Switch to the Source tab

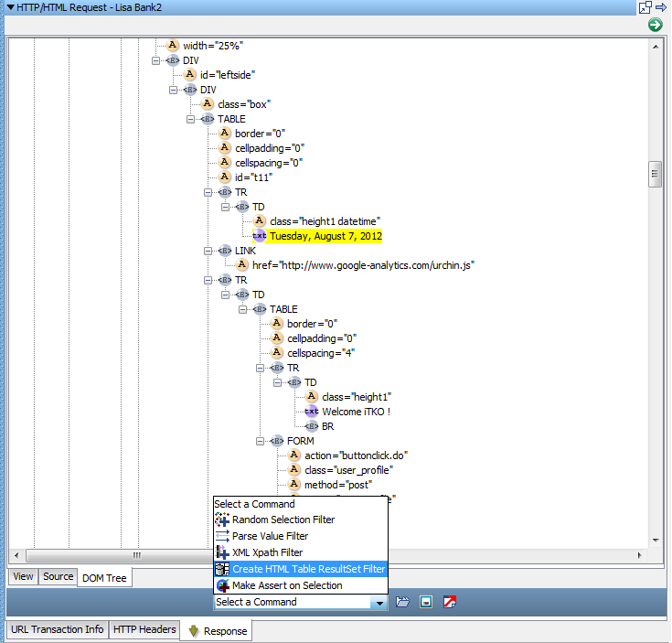pyautogui.click(x=58, y=576)
